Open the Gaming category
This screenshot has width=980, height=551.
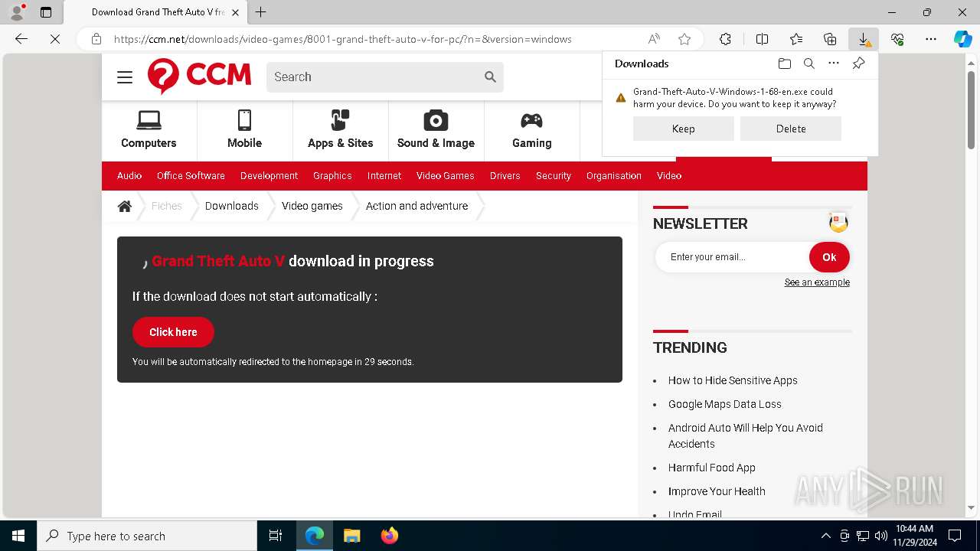(x=531, y=130)
